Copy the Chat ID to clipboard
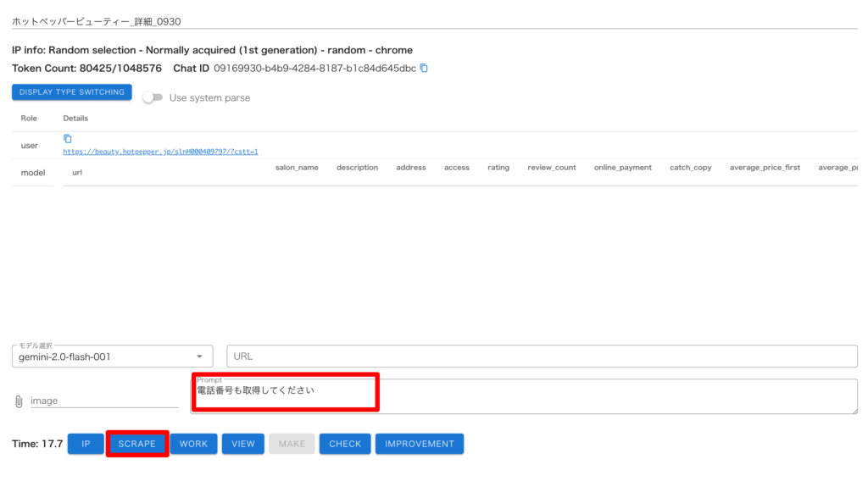This screenshot has height=492, width=868. tap(424, 68)
